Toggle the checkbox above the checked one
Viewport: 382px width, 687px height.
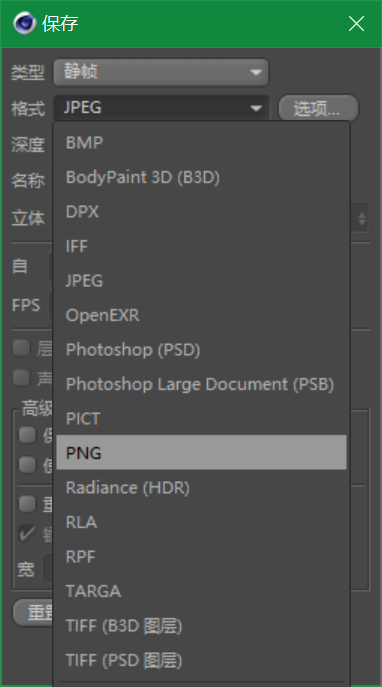[27, 504]
